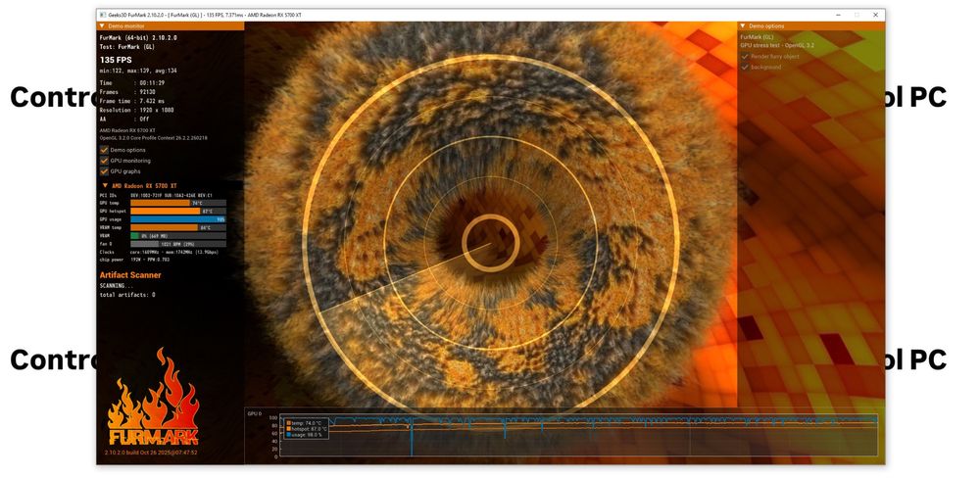Screen dimensions: 980x478
Task: Click the GPU 0 graph label
Action: click(254, 413)
